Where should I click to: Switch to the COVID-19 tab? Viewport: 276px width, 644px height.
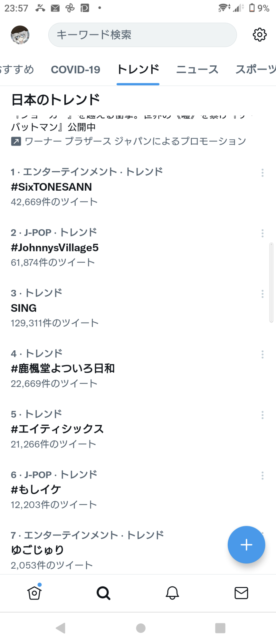pos(76,70)
